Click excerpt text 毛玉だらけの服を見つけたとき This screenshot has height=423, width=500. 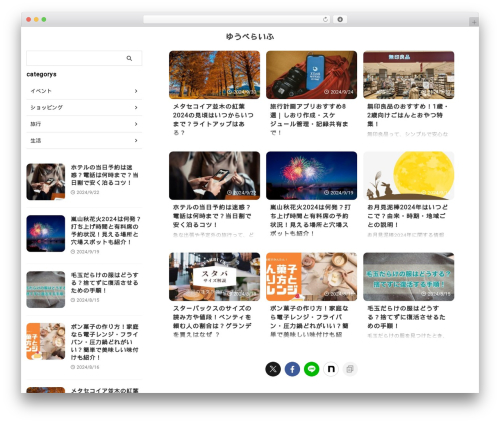pyautogui.click(x=406, y=336)
